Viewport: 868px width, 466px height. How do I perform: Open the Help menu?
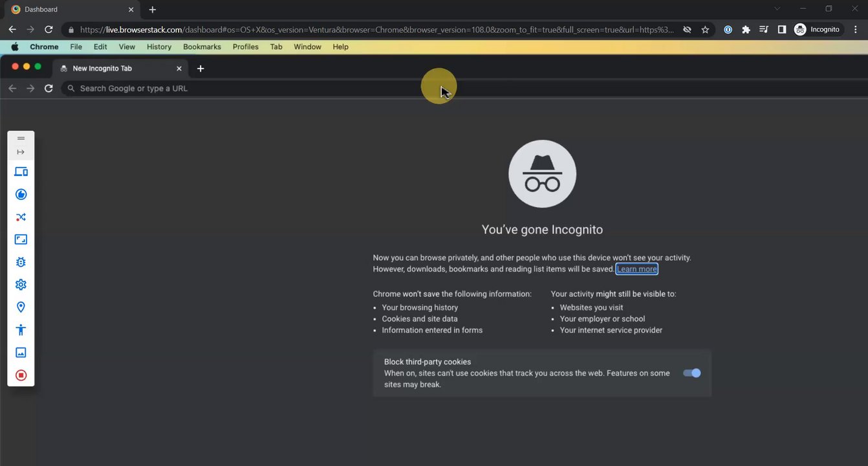[x=340, y=47]
